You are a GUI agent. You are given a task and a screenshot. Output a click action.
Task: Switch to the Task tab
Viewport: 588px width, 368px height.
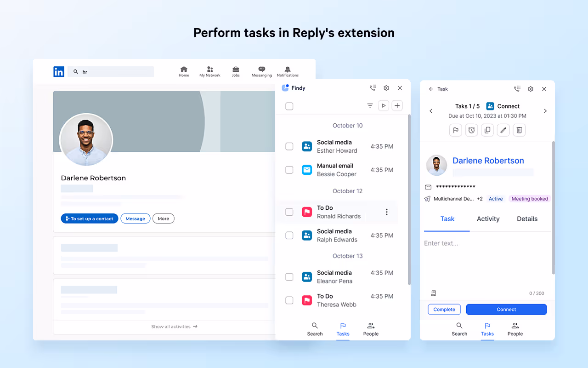(447, 219)
